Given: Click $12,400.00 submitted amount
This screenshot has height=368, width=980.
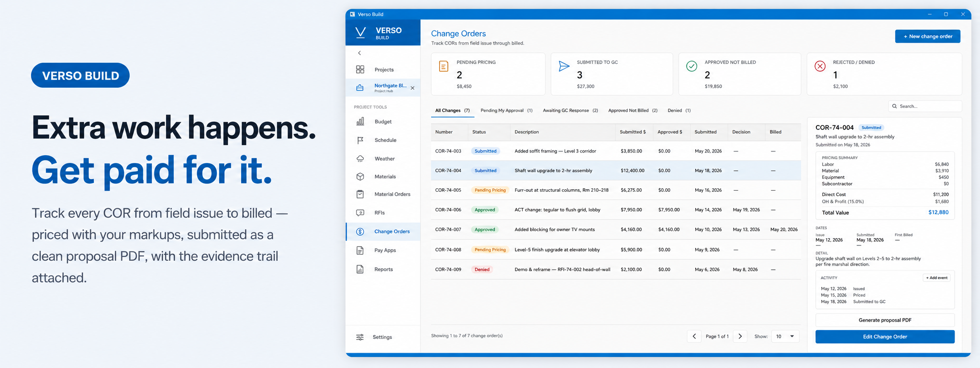Looking at the screenshot, I should tap(633, 171).
